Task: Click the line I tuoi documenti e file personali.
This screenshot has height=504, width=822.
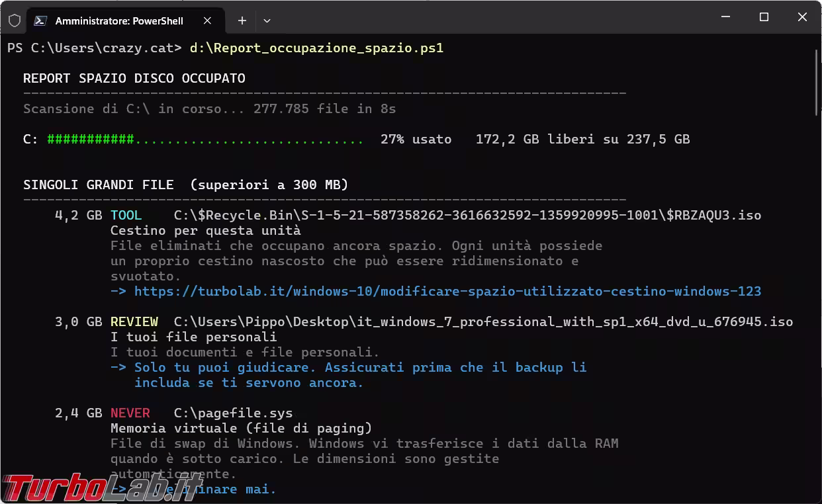Action: click(246, 352)
